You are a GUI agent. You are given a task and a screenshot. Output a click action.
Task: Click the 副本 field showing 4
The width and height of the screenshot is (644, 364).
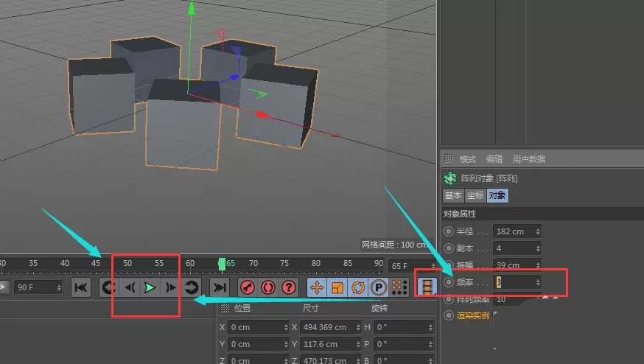point(517,248)
